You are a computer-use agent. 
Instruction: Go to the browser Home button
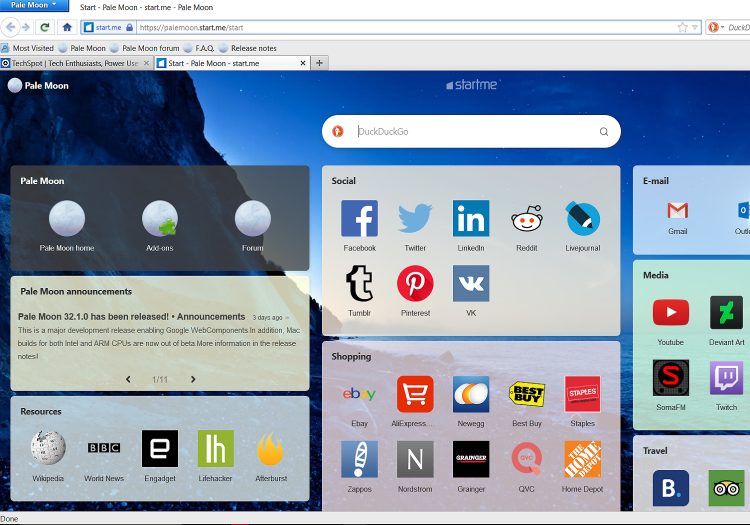click(67, 27)
